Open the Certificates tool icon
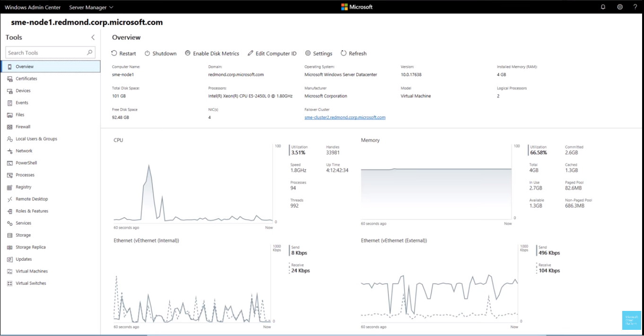Image resolution: width=644 pixels, height=336 pixels. (10, 79)
